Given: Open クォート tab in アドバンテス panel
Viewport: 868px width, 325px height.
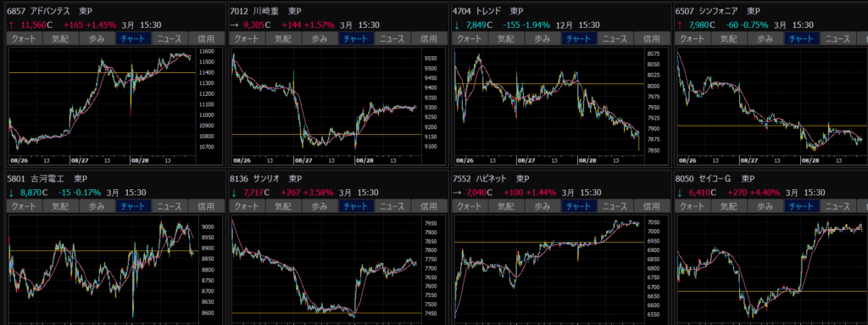Looking at the screenshot, I should coord(24,39).
